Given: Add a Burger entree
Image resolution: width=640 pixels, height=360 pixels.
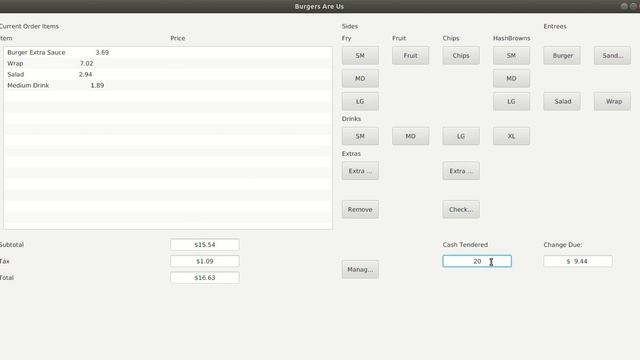Looking at the screenshot, I should 562,56.
